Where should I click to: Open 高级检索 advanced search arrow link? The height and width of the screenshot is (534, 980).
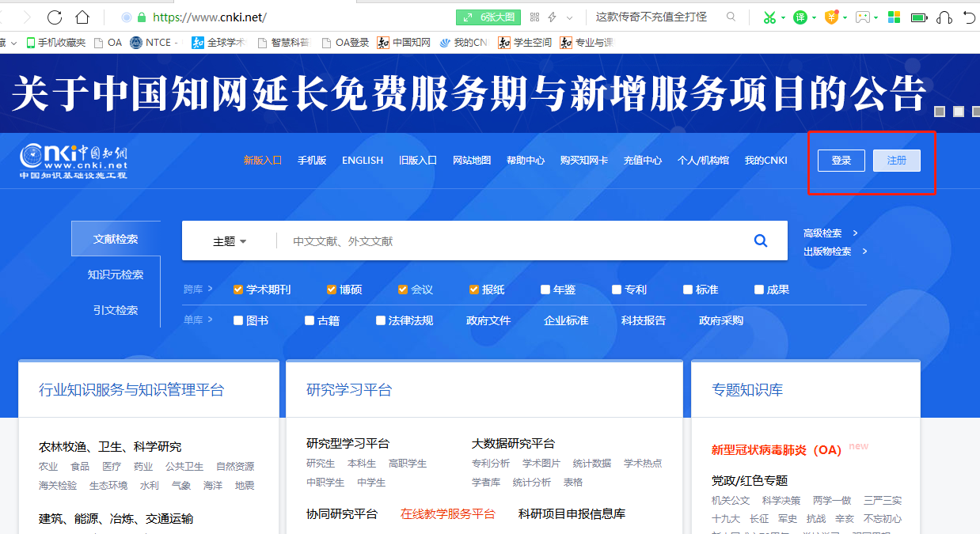(830, 233)
